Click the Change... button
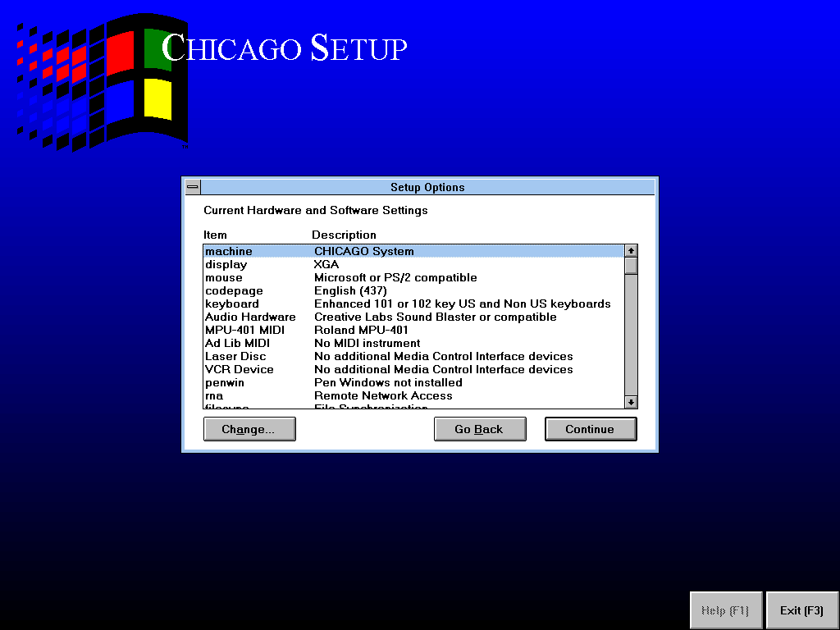 [x=249, y=429]
